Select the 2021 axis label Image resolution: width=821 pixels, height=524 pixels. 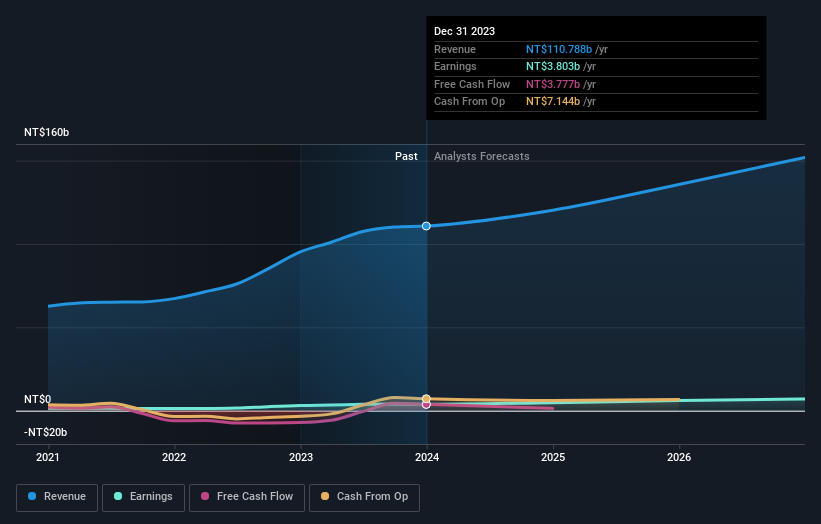click(48, 457)
